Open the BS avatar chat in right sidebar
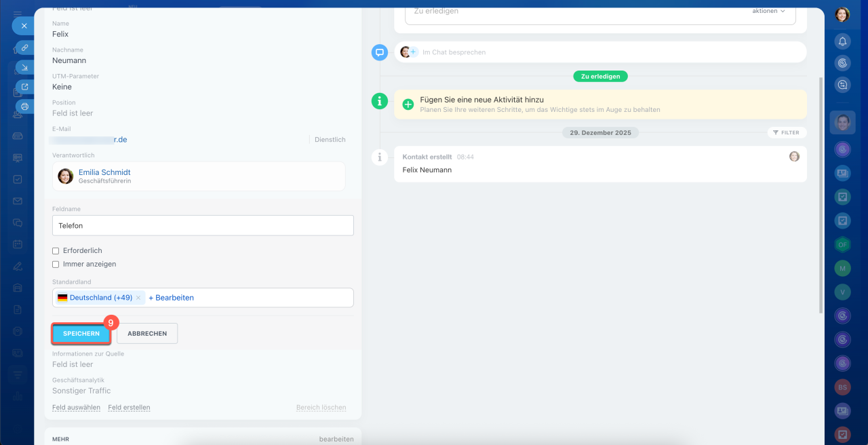Viewport: 868px width, 445px height. point(842,387)
